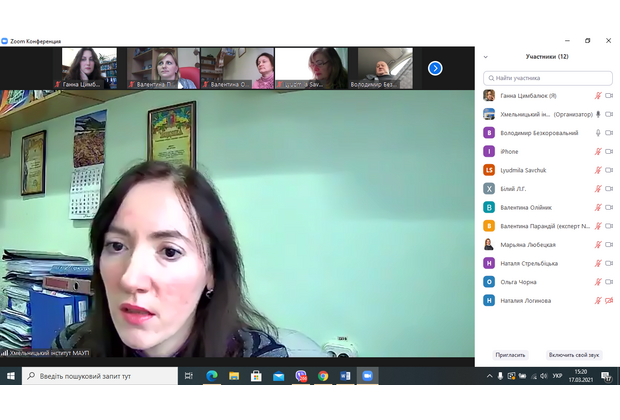Click muted mic icon for Ольга Чорна

[598, 282]
